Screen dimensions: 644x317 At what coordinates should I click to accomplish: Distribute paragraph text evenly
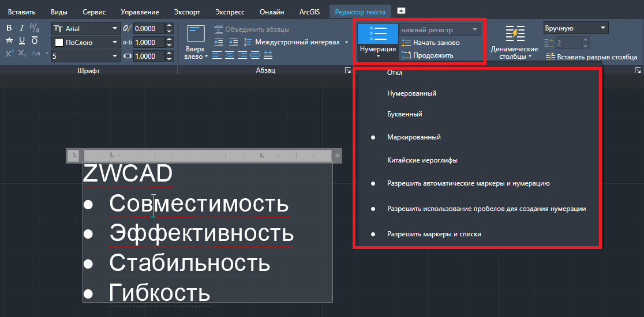click(x=268, y=55)
